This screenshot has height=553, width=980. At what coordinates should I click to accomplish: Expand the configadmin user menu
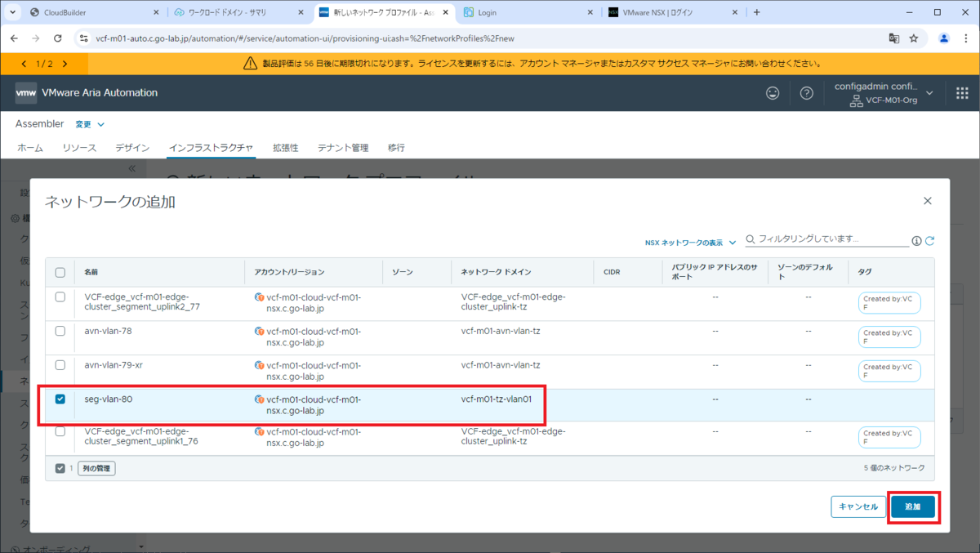coord(884,93)
